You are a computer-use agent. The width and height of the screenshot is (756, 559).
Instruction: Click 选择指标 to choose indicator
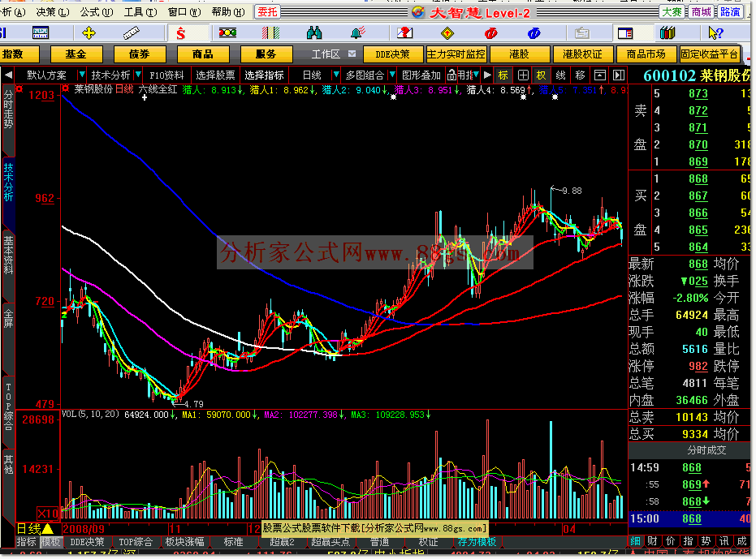[264, 75]
